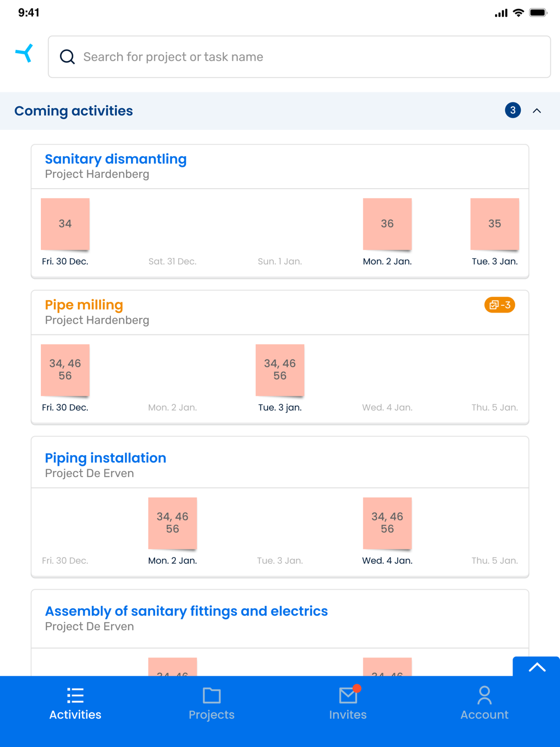Select Piping installation note on Wed. 4 Jan.
560x747 pixels.
(x=387, y=523)
